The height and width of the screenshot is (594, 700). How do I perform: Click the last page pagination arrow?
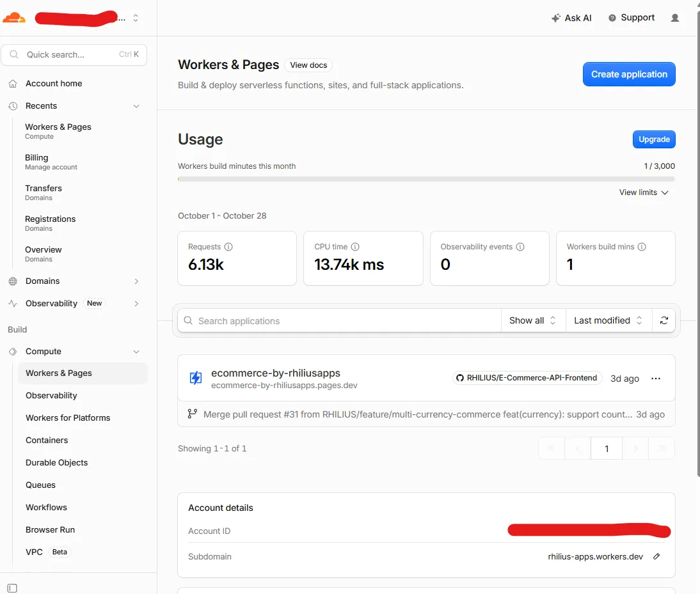pos(662,449)
